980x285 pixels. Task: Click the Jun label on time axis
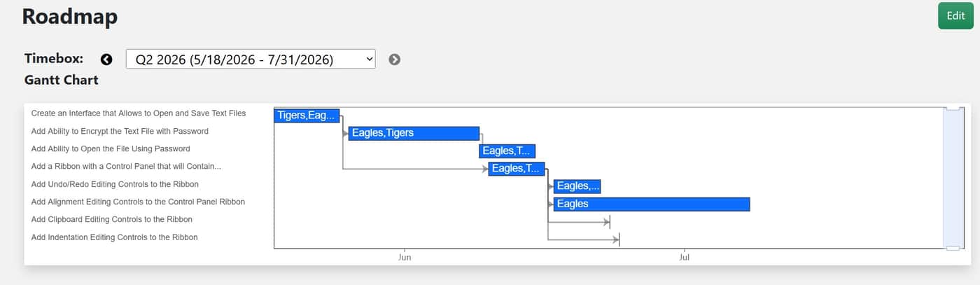(405, 257)
